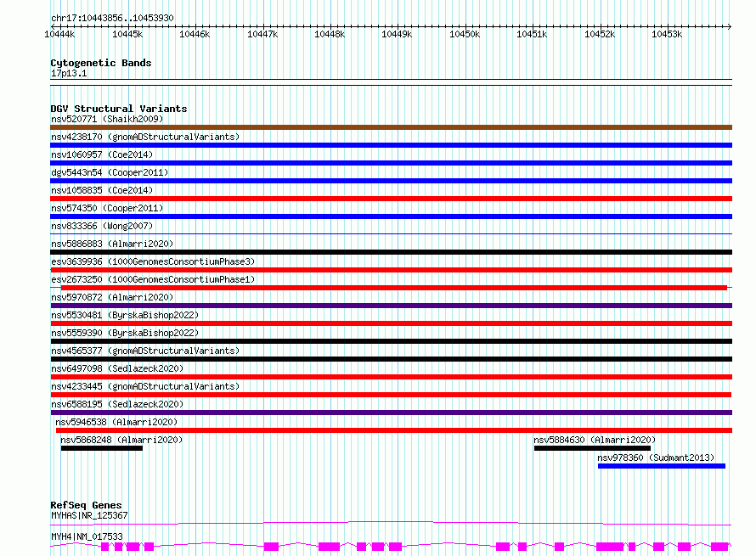The height and width of the screenshot is (556, 756).
Task: Select the thin blue nsv833366 line
Action: [391, 234]
